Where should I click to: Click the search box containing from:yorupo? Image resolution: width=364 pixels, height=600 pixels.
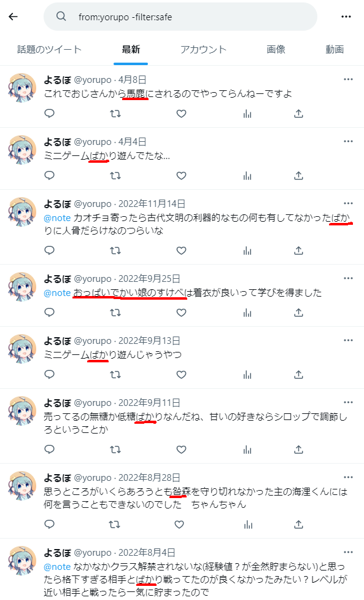pyautogui.click(x=180, y=17)
